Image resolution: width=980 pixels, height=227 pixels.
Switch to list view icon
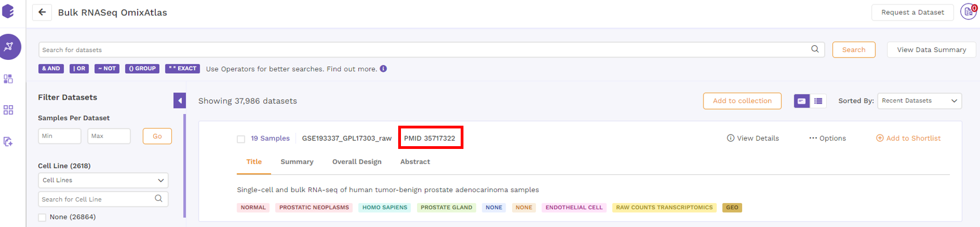818,101
